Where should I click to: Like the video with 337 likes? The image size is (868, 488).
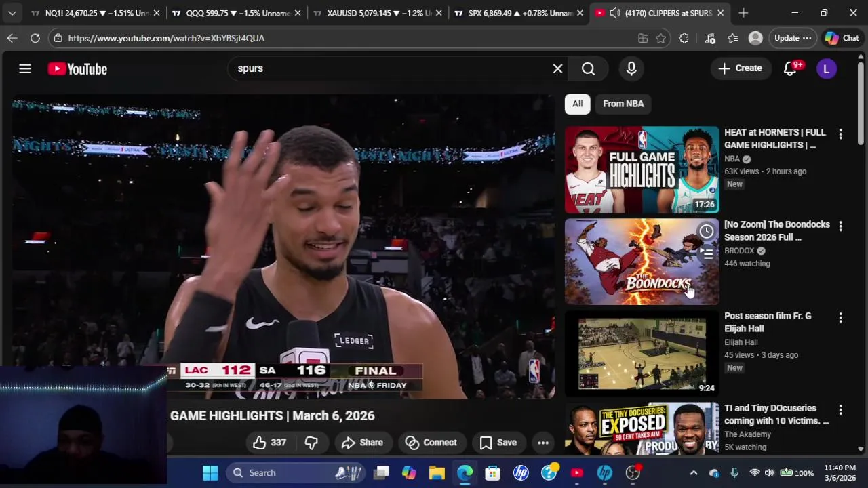tap(270, 443)
